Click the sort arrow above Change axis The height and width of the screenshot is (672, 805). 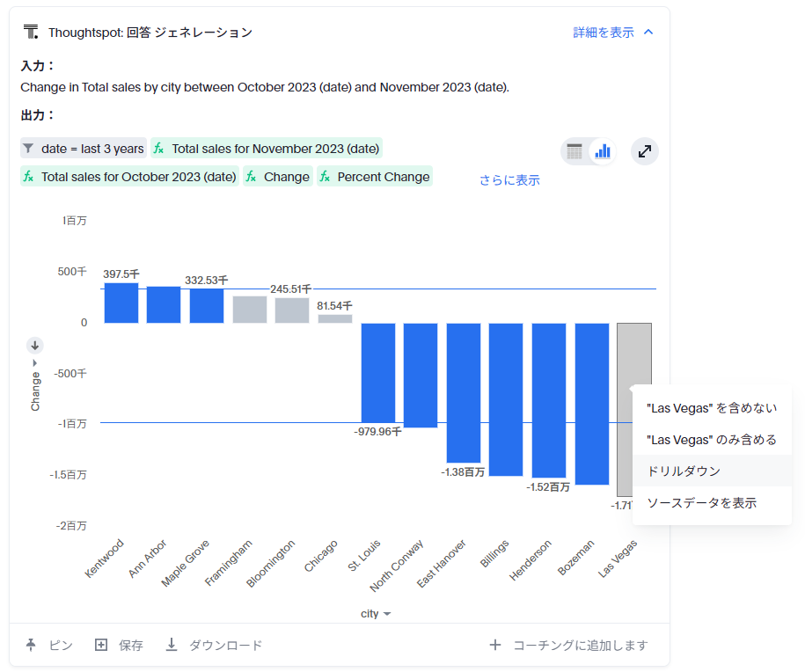pyautogui.click(x=34, y=345)
